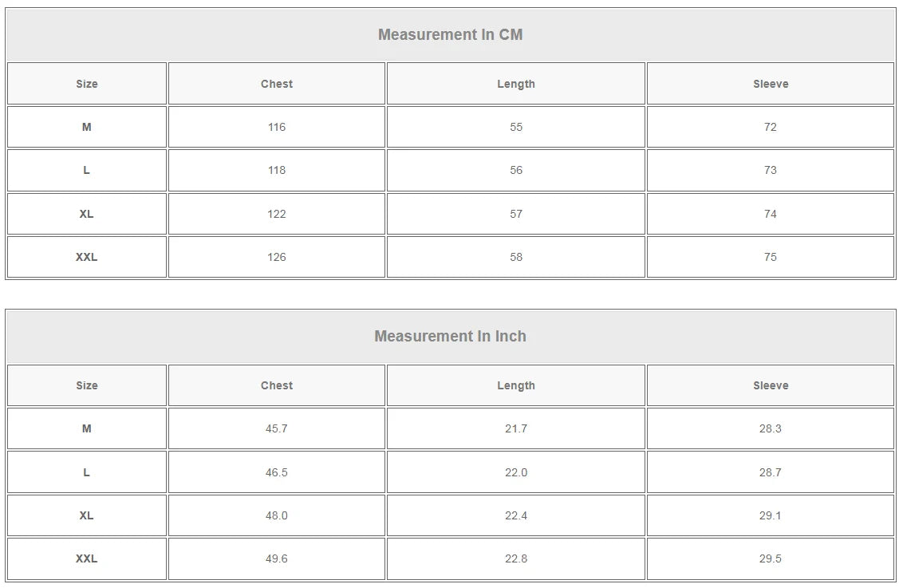Click sleeve value 73
899x588 pixels.
tap(770, 170)
